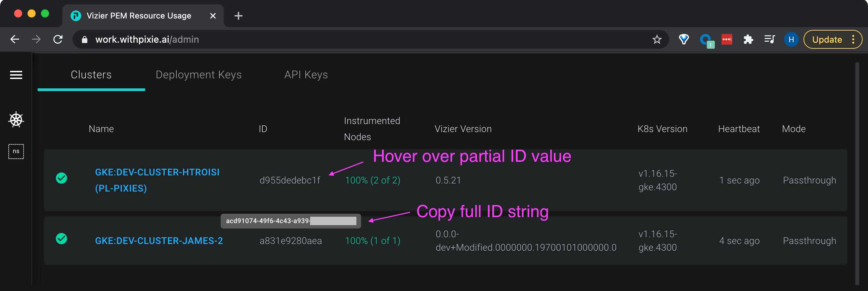This screenshot has width=868, height=291.
Task: Click the red password manager extension icon
Action: tap(727, 40)
